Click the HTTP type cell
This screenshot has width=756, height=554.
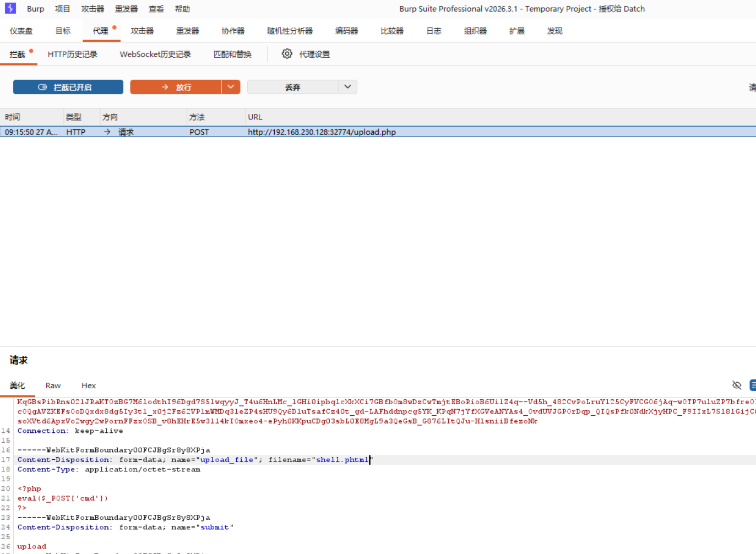pyautogui.click(x=76, y=132)
